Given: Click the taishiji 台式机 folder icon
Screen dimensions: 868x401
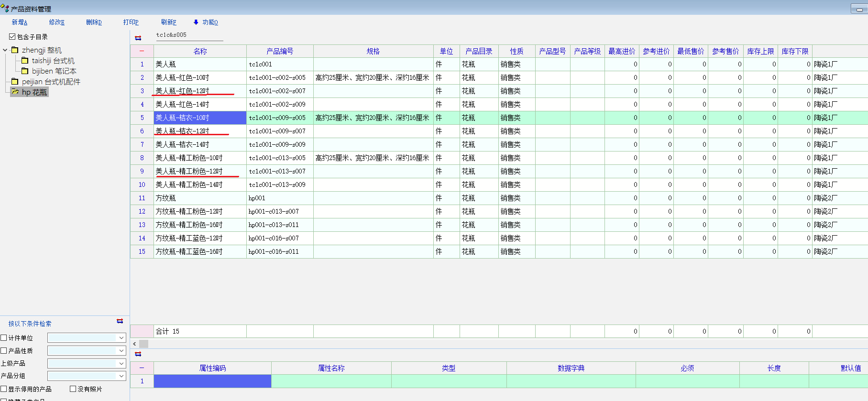Looking at the screenshot, I should (x=25, y=61).
